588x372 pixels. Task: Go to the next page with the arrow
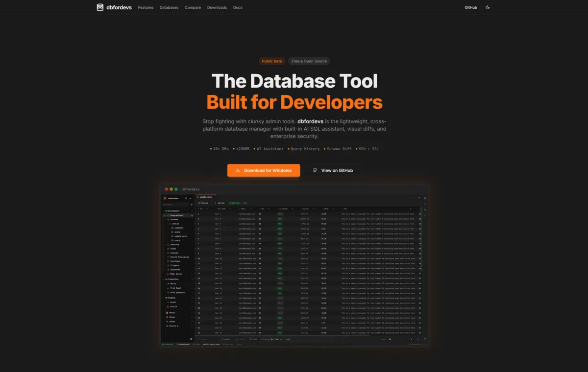click(x=417, y=339)
